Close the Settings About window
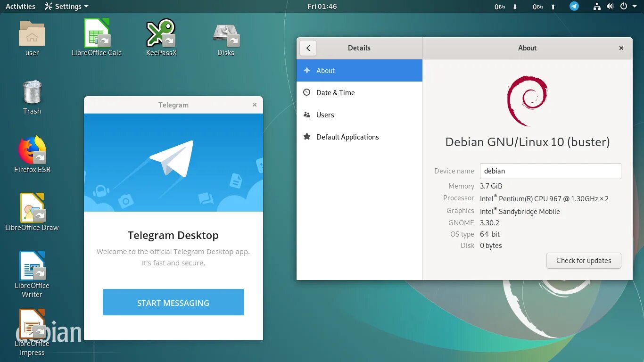Image resolution: width=644 pixels, height=362 pixels. 621,48
